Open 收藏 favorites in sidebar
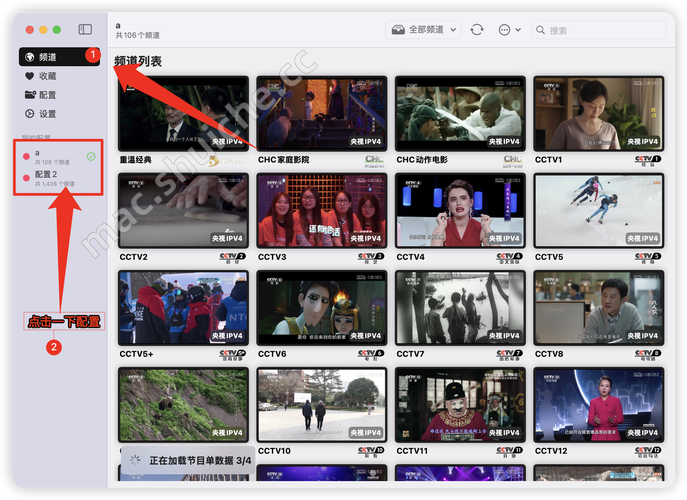 (x=48, y=76)
